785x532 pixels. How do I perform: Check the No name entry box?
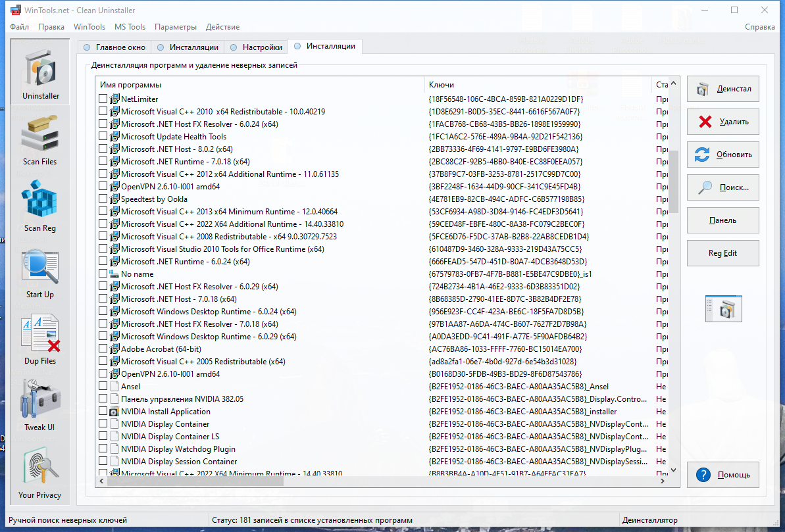[103, 274]
